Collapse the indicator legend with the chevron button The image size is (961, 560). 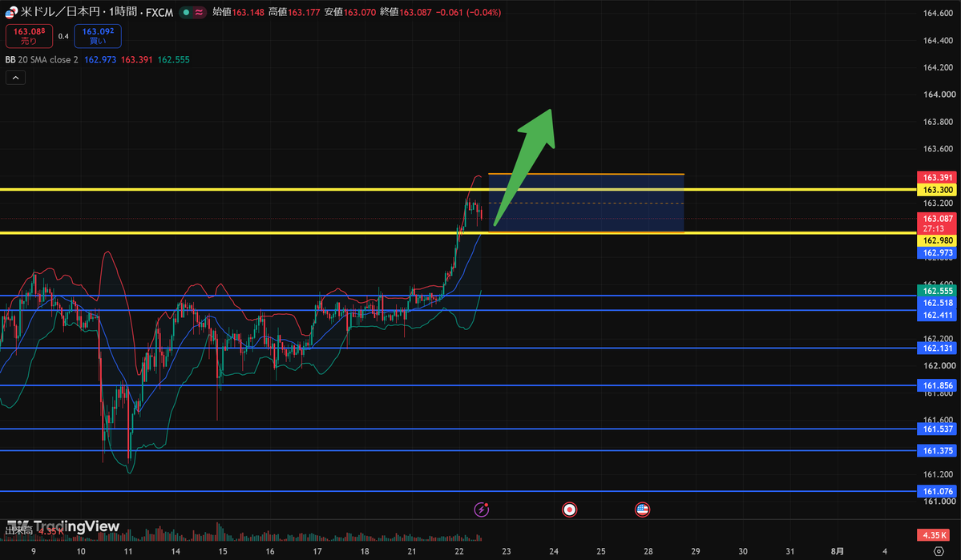coord(15,78)
